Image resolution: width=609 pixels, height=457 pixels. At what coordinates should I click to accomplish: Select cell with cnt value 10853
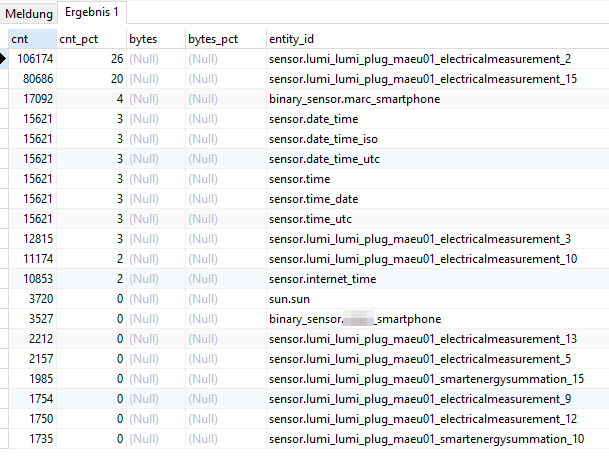coord(33,279)
